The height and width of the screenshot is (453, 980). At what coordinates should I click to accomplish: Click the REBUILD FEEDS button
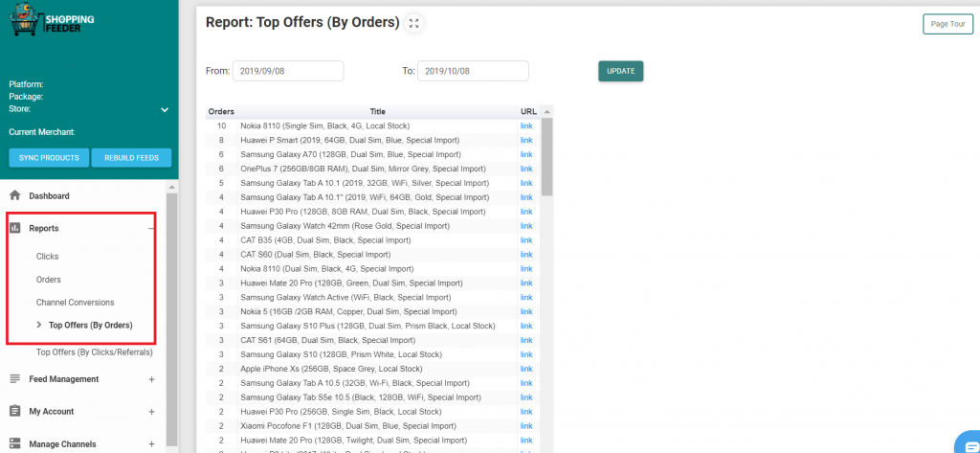(x=131, y=158)
